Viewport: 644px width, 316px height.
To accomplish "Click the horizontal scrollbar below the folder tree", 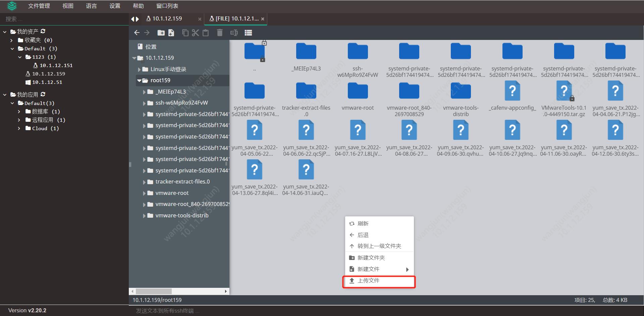I will click(x=154, y=291).
